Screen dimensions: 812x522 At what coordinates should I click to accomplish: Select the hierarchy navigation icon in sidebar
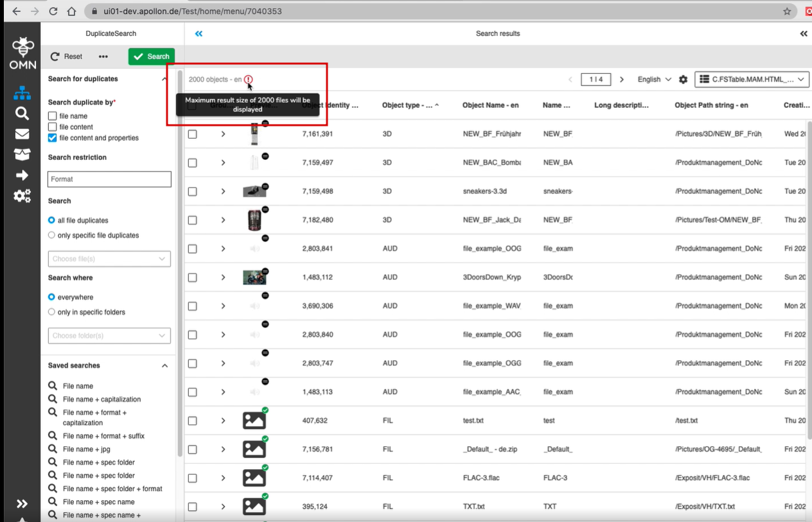(22, 92)
